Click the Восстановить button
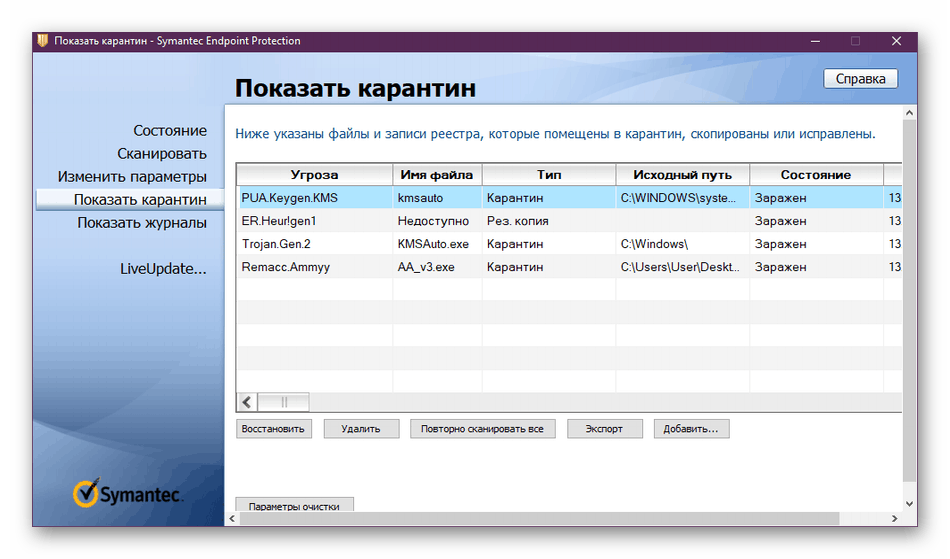The height and width of the screenshot is (559, 950). coord(273,429)
